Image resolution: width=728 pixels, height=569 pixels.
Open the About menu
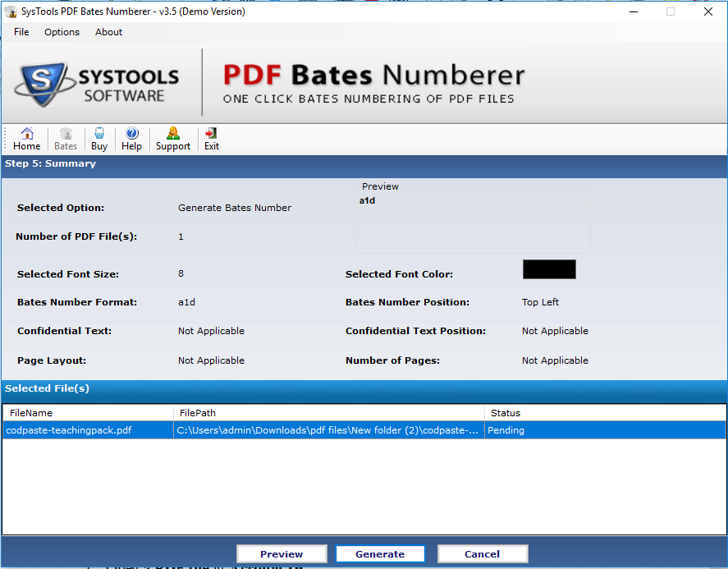pyautogui.click(x=108, y=32)
